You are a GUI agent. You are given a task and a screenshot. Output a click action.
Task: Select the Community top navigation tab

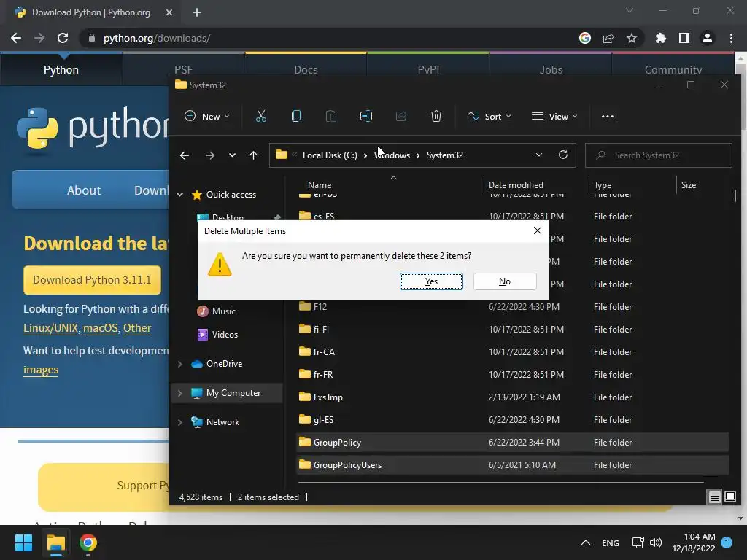pos(673,69)
